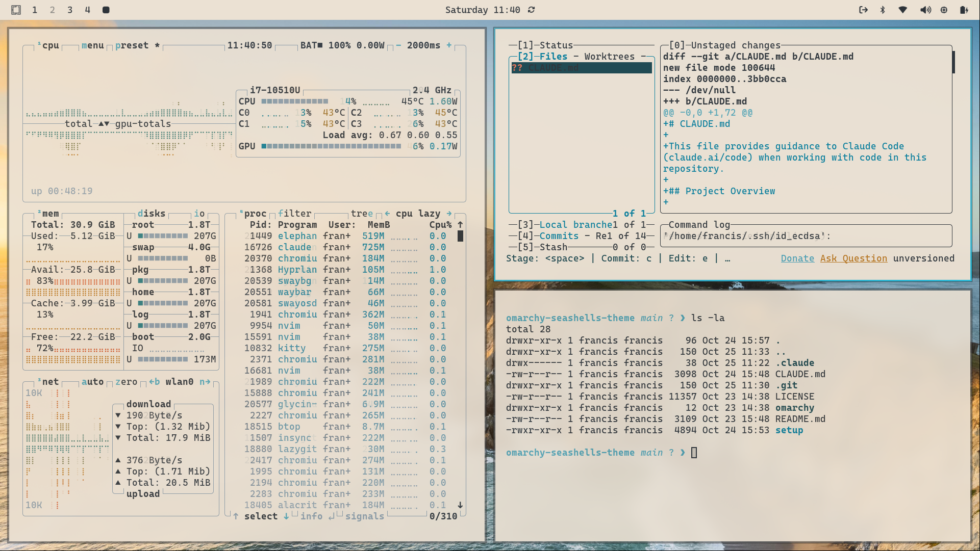Click the CPU monitor tray icon
The image size is (980, 551).
(944, 10)
